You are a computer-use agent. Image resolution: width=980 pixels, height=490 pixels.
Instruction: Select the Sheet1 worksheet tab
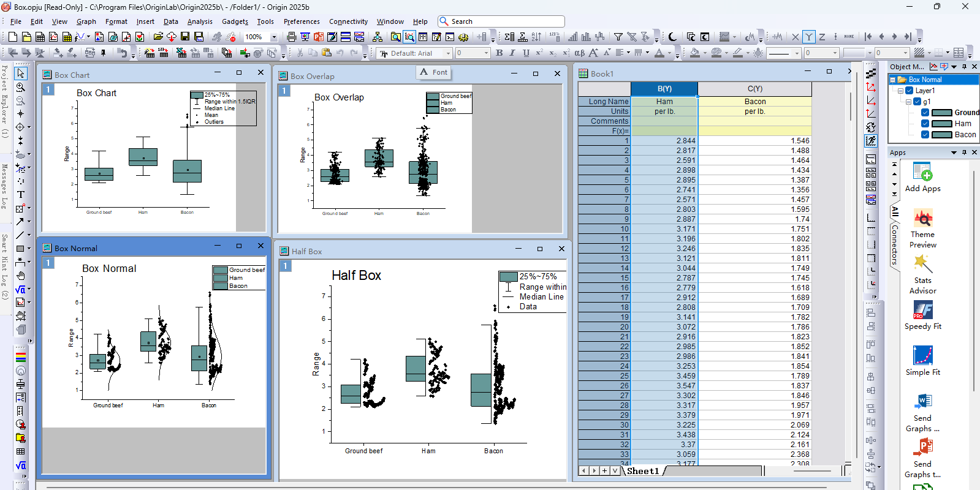(642, 471)
